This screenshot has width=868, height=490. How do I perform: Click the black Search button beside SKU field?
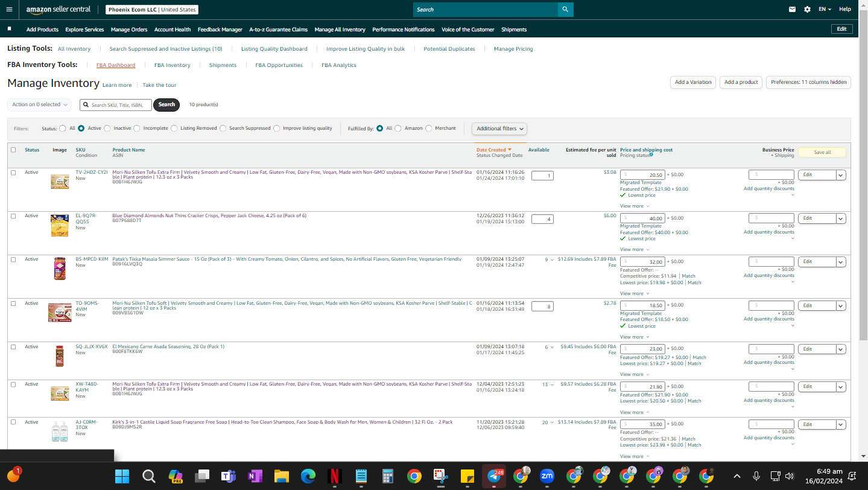click(166, 104)
